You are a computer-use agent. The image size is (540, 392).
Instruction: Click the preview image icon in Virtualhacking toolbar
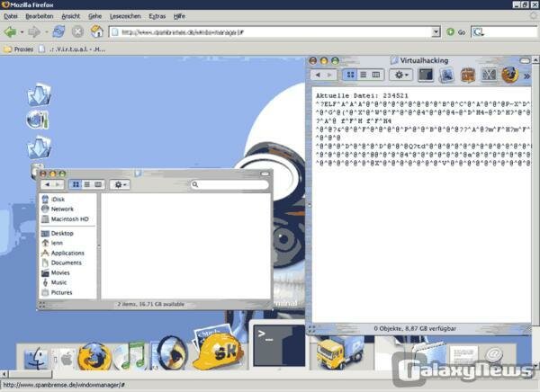pos(446,75)
